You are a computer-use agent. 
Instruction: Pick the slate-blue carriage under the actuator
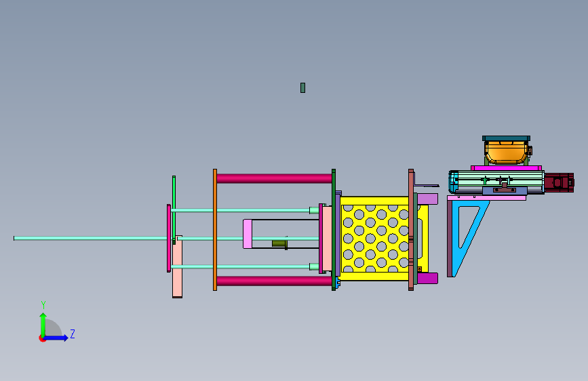click(505, 191)
